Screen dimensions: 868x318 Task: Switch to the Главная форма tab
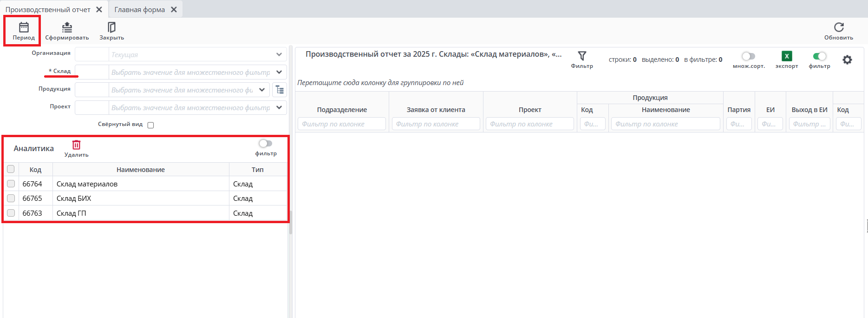[x=139, y=10]
